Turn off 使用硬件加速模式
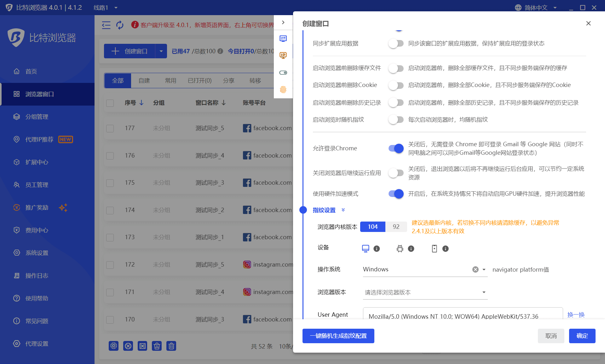 click(396, 194)
